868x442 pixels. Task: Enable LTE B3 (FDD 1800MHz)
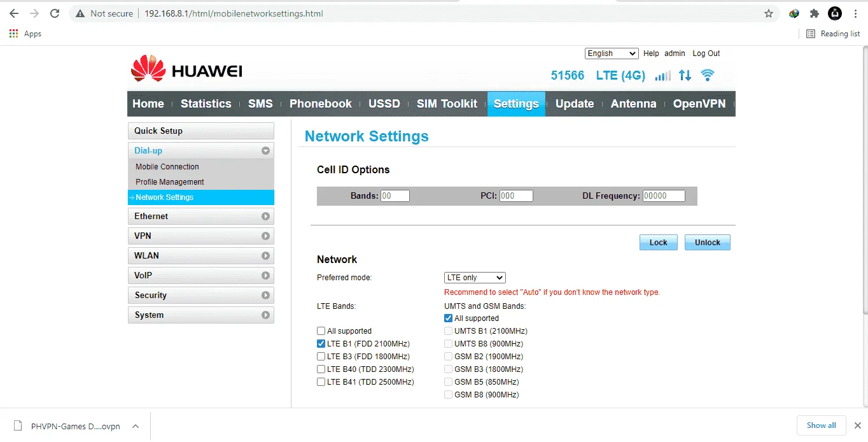[x=321, y=357]
